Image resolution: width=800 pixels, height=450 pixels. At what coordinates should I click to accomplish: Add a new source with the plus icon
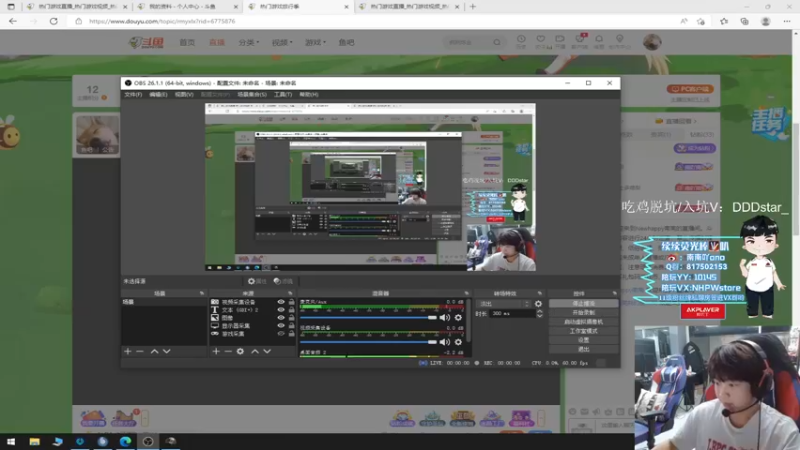[216, 352]
